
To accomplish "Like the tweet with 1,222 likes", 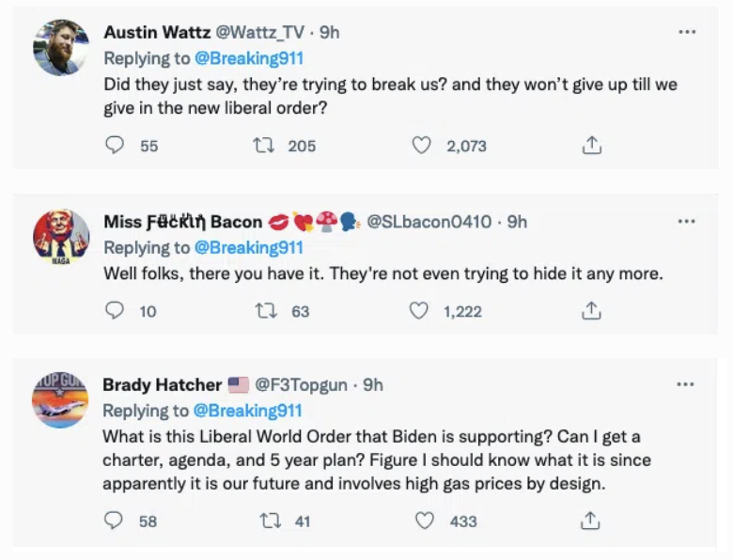I will pos(420,310).
